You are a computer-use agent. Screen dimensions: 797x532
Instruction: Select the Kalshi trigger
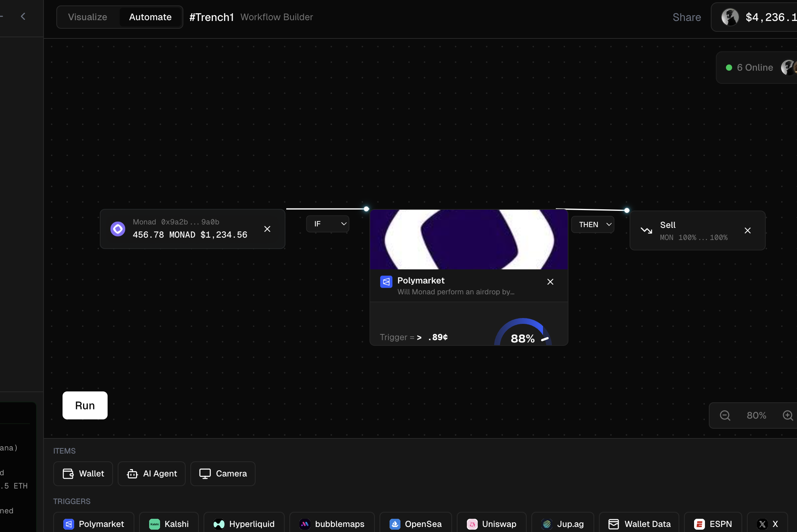[168, 523]
